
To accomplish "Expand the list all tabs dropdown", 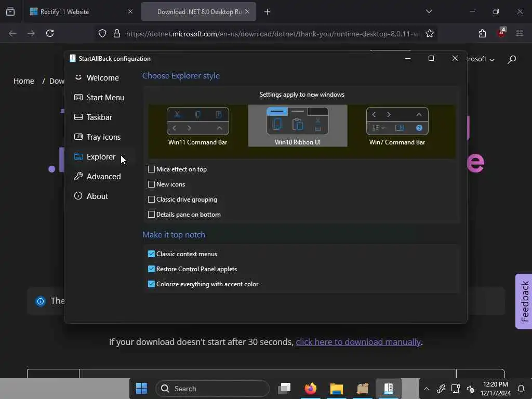I will point(429,11).
